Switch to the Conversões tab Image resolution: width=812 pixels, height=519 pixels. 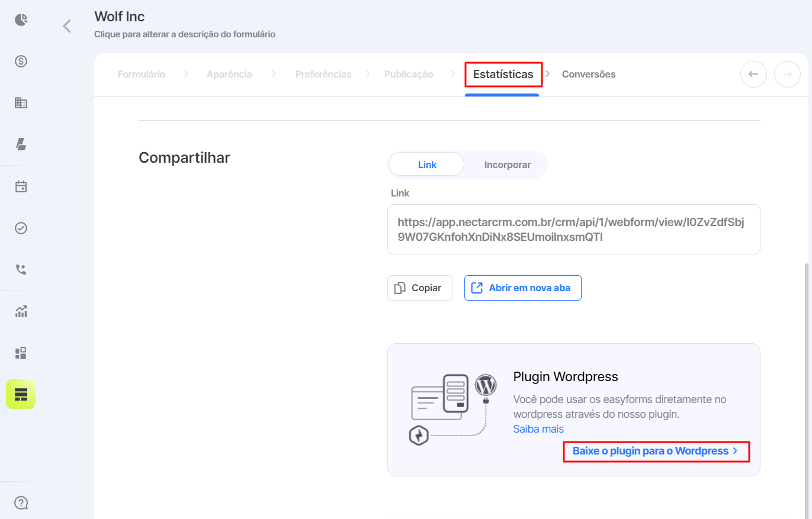pyautogui.click(x=589, y=75)
